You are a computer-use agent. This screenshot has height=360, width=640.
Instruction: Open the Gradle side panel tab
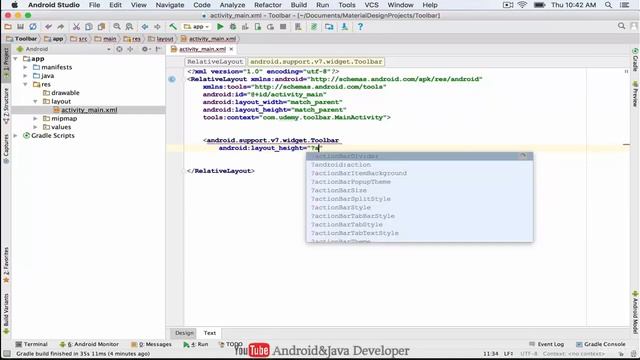point(635,60)
